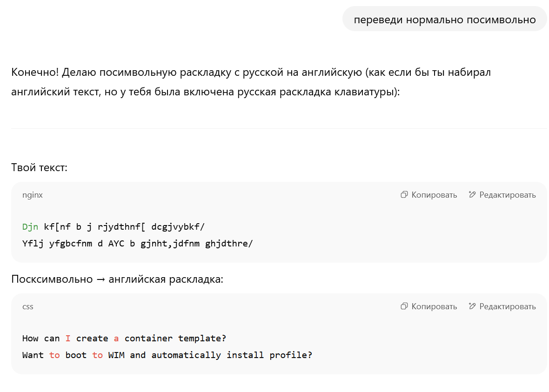Click the line starting with 'Want to boot'
Viewport: 549px width, 392px height.
click(167, 355)
